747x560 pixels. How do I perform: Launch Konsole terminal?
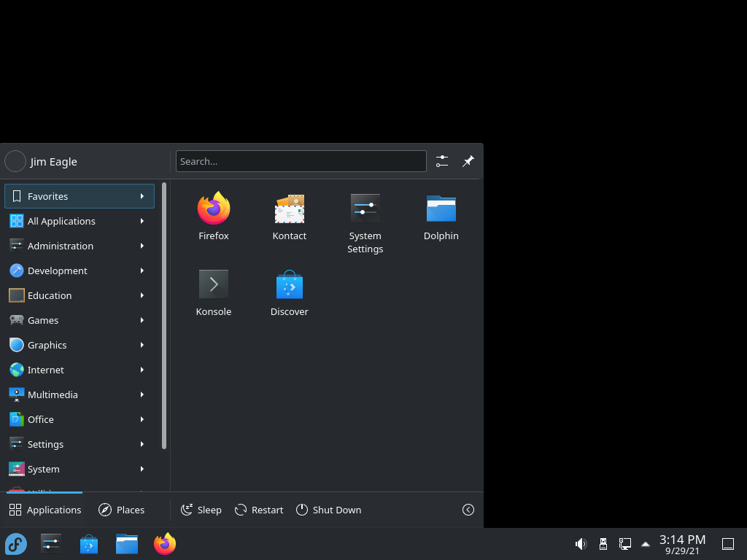pos(214,292)
